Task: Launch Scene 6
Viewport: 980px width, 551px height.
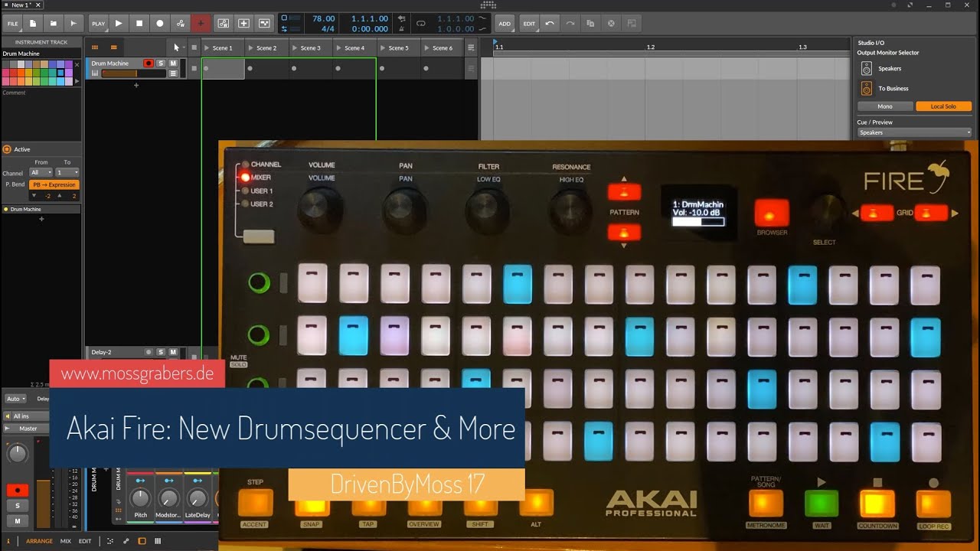Action: [x=427, y=48]
